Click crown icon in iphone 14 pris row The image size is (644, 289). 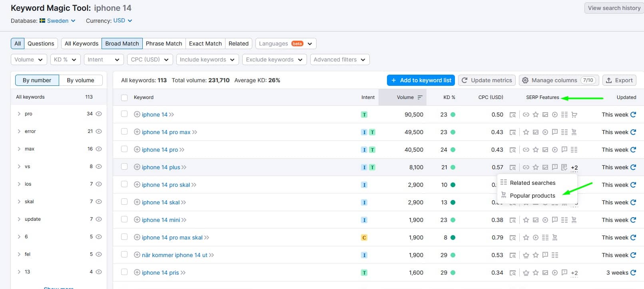point(526,273)
